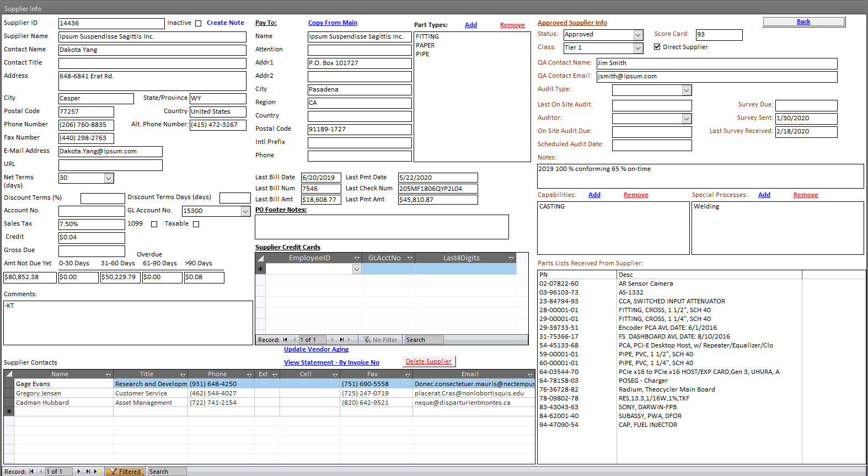This screenshot has height=476, width=868.
Task: Go to next record in credit cards navigator
Action: tap(333, 340)
